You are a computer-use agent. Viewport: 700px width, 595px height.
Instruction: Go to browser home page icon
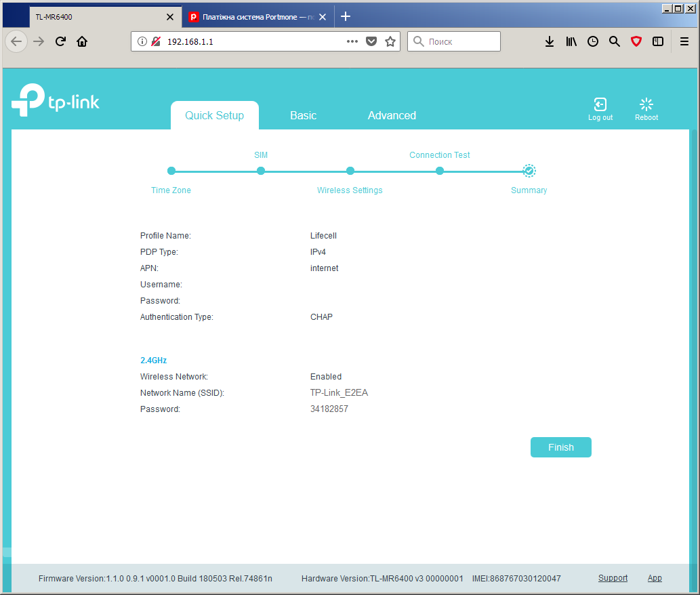(x=82, y=41)
